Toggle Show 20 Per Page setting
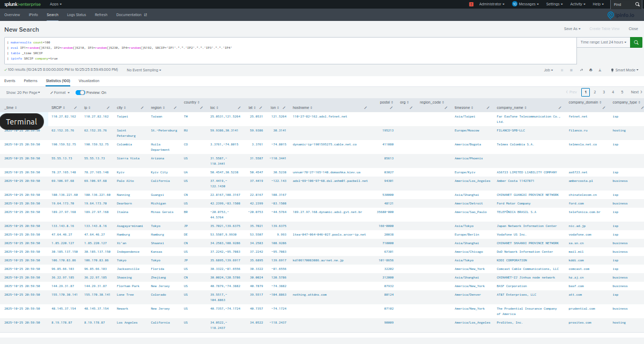 click(x=23, y=92)
